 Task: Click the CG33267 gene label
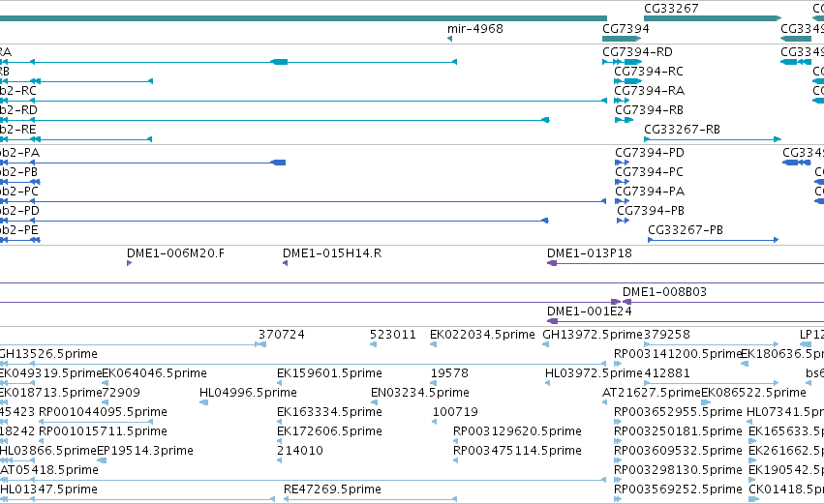[671, 9]
